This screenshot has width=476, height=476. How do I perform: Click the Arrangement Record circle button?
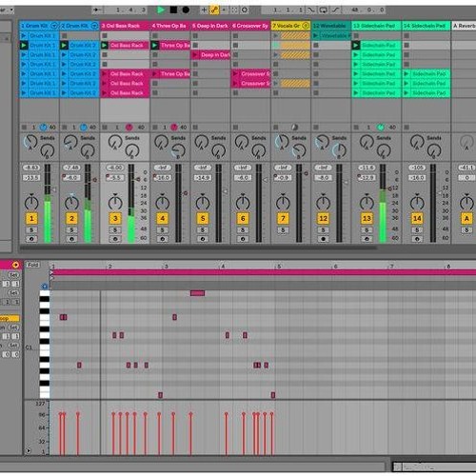[186, 10]
